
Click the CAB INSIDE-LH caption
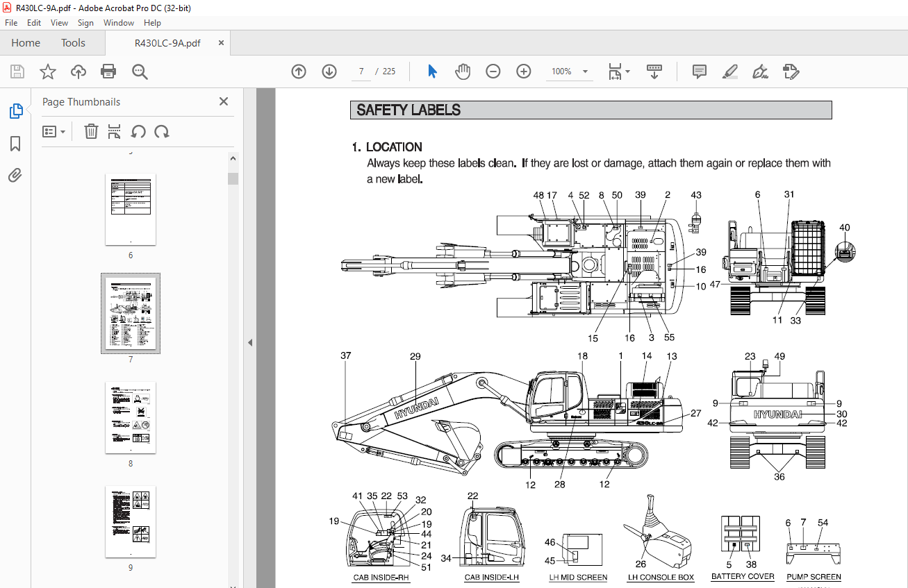tap(492, 578)
